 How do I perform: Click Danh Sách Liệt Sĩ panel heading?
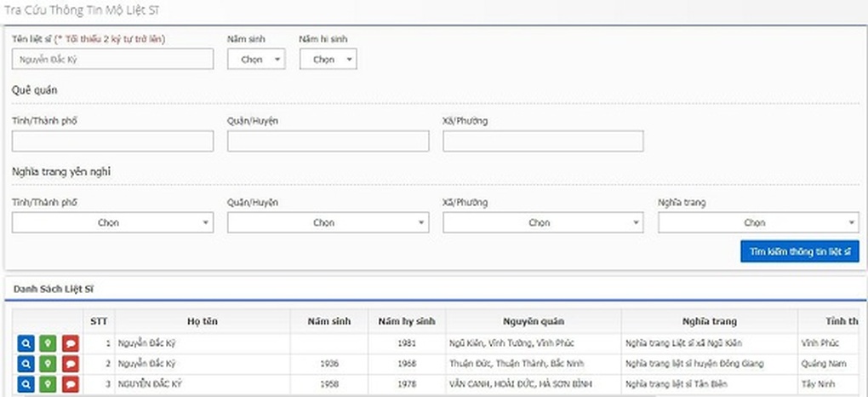tap(55, 289)
